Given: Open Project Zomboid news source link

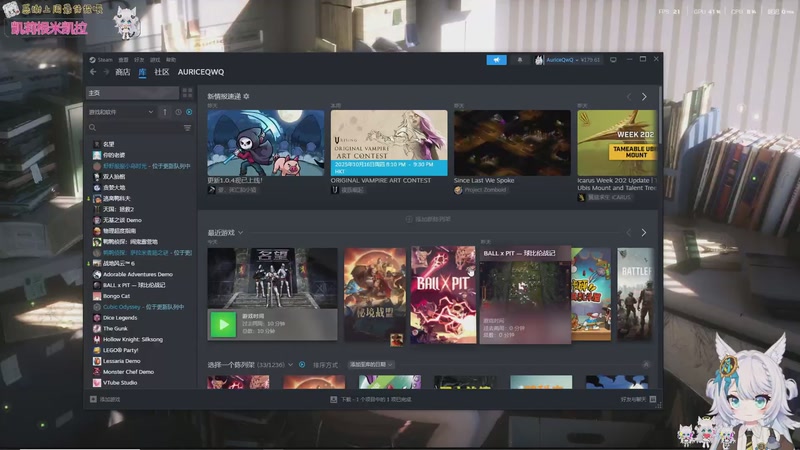Looking at the screenshot, I should pos(485,190).
